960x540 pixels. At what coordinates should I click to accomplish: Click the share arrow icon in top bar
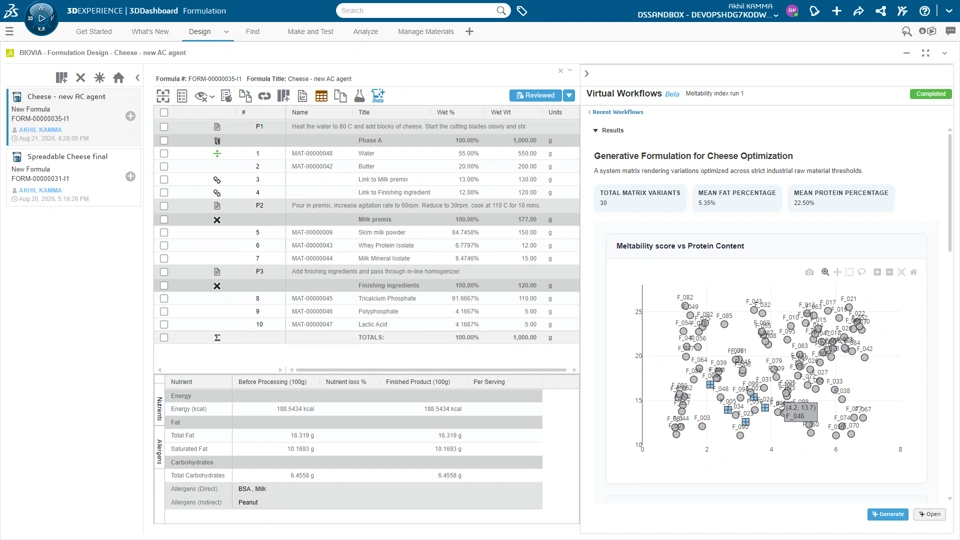click(858, 10)
